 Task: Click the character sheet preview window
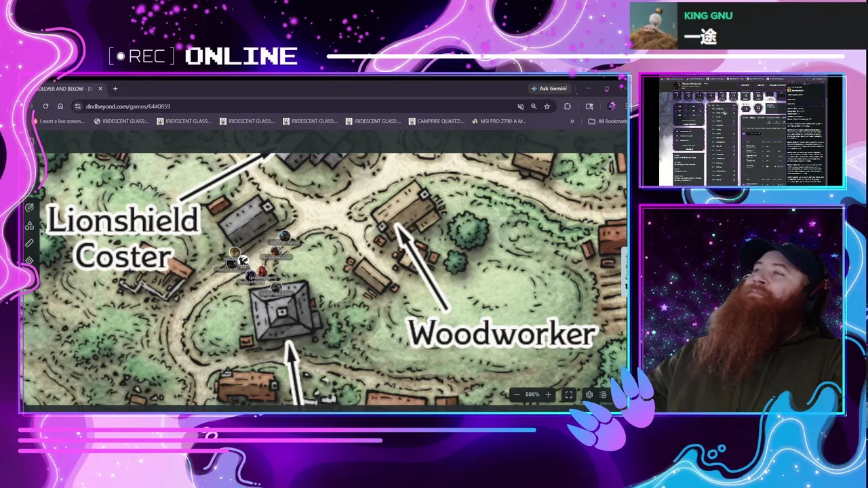[743, 131]
